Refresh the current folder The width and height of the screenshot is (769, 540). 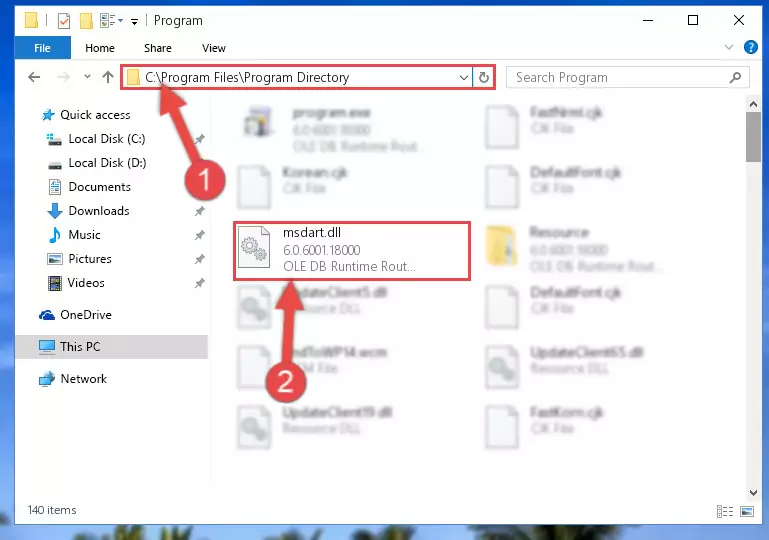pos(484,77)
